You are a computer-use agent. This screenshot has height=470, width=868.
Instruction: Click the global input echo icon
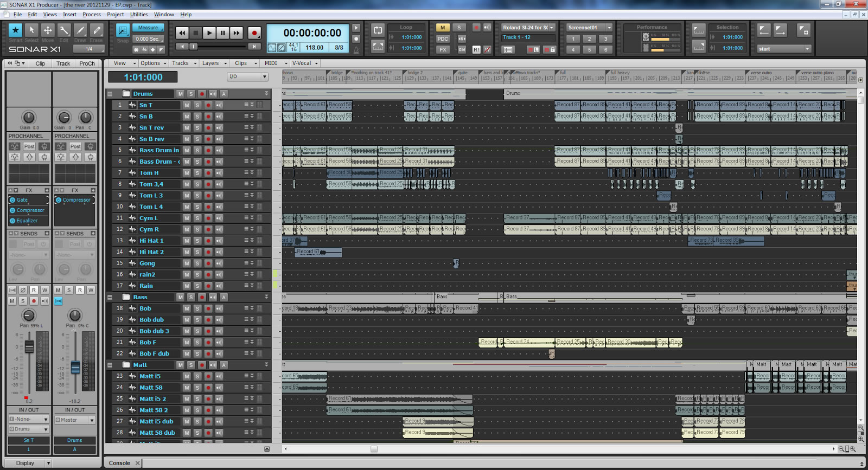(487, 28)
